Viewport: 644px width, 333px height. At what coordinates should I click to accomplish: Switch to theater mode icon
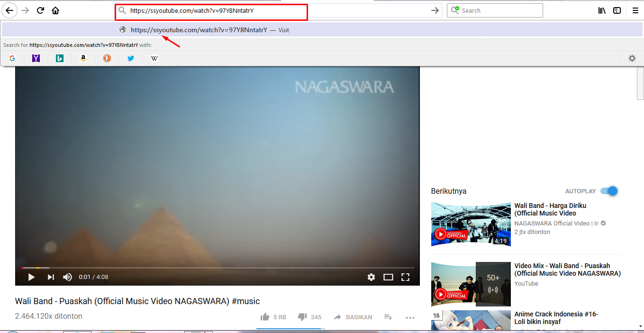388,277
